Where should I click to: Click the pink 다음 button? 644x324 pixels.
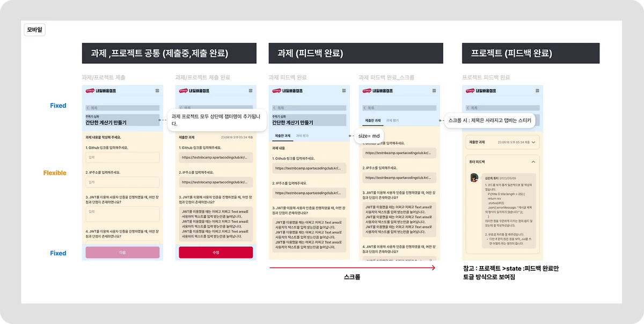[122, 252]
